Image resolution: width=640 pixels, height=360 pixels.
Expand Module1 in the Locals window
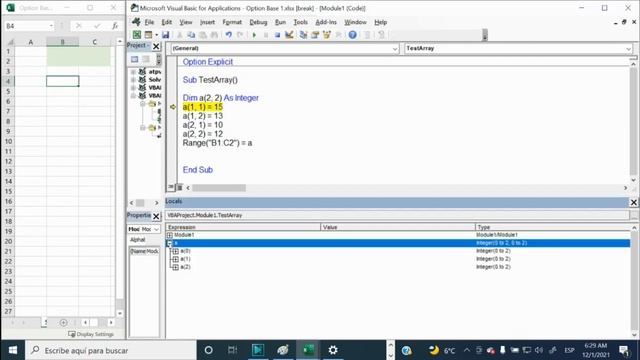pyautogui.click(x=170, y=235)
